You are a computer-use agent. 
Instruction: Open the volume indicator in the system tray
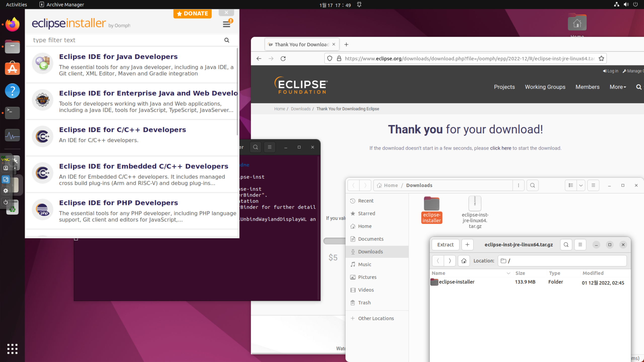click(x=626, y=5)
